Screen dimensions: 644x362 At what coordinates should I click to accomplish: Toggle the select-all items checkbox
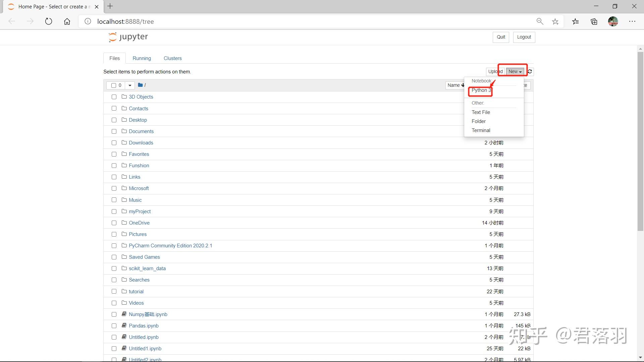pos(114,85)
